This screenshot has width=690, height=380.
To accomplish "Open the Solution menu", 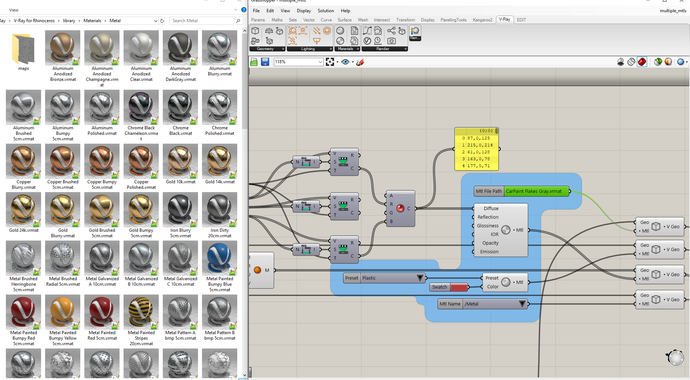I will click(326, 11).
